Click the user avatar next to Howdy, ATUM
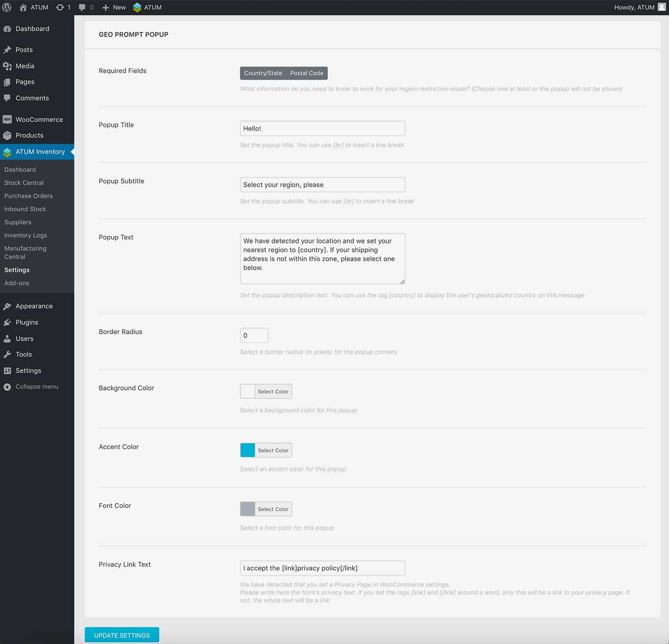 (662, 7)
